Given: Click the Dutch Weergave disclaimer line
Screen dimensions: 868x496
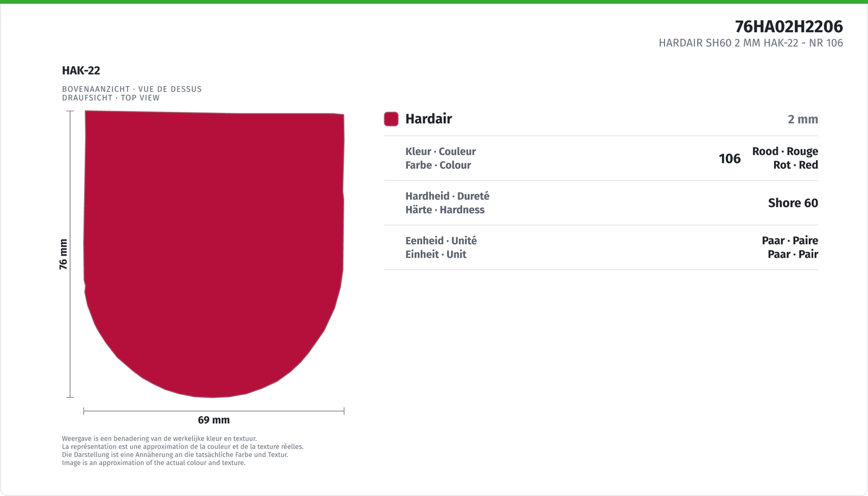Looking at the screenshot, I should [159, 438].
